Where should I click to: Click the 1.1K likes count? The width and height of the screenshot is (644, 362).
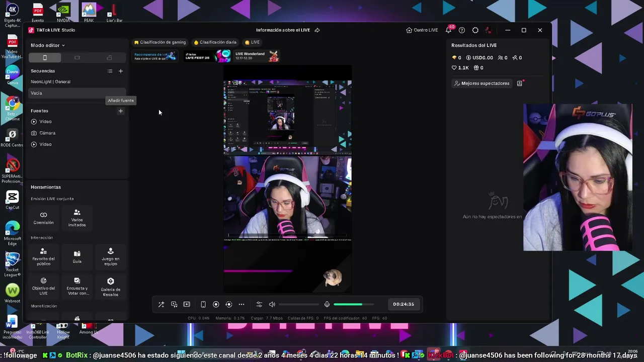pos(460,68)
